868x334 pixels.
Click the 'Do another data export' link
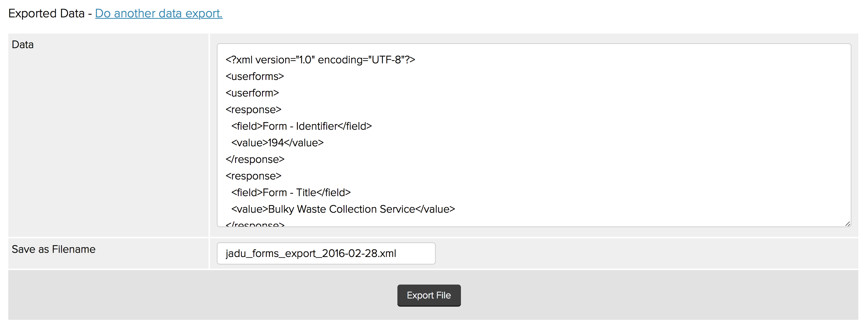coord(158,13)
